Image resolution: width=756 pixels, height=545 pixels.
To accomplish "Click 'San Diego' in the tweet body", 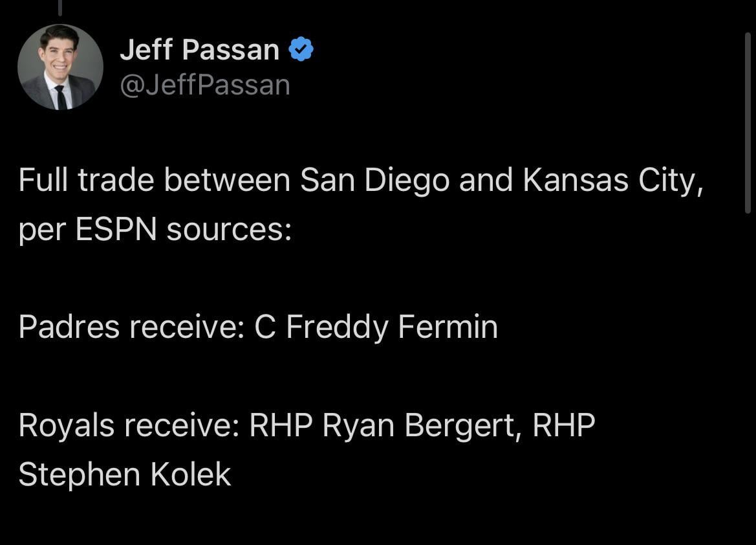I will (374, 180).
